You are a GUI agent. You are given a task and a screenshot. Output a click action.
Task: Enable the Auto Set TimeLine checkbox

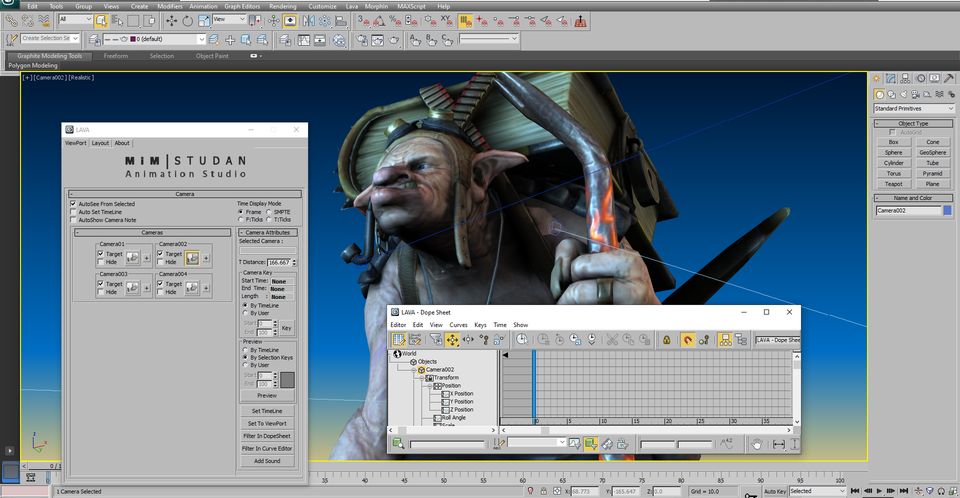click(x=73, y=212)
